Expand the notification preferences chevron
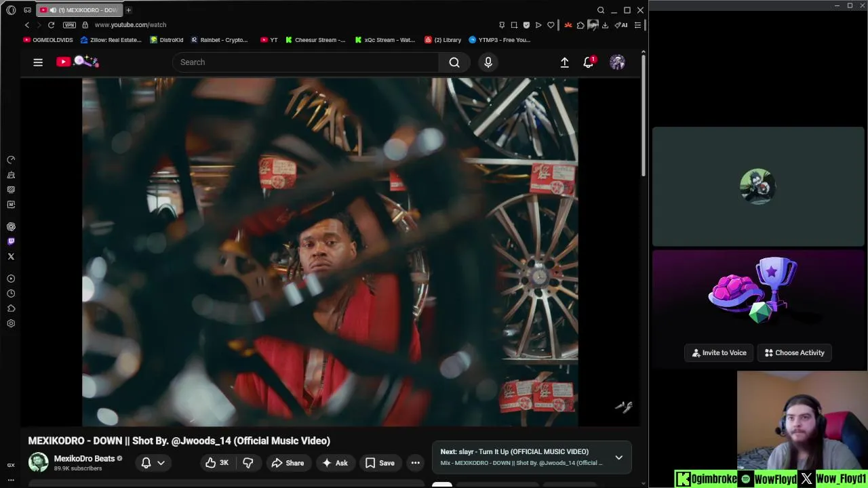The width and height of the screenshot is (868, 488). 161,463
